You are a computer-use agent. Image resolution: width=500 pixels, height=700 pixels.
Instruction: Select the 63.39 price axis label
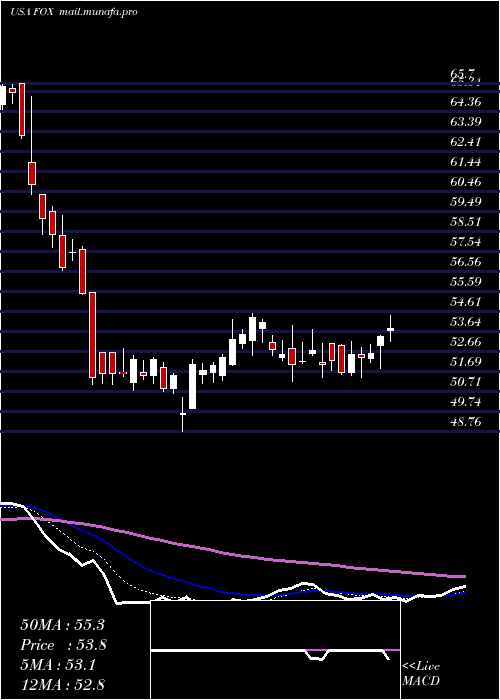click(x=466, y=122)
